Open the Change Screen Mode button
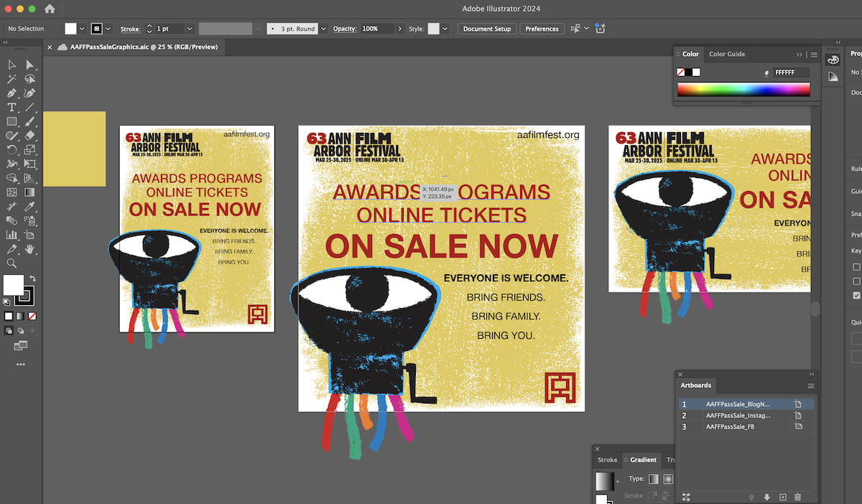 click(x=20, y=347)
